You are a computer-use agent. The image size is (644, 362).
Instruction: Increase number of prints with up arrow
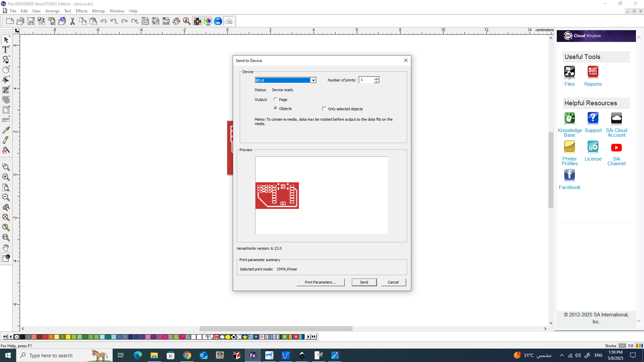[377, 78]
